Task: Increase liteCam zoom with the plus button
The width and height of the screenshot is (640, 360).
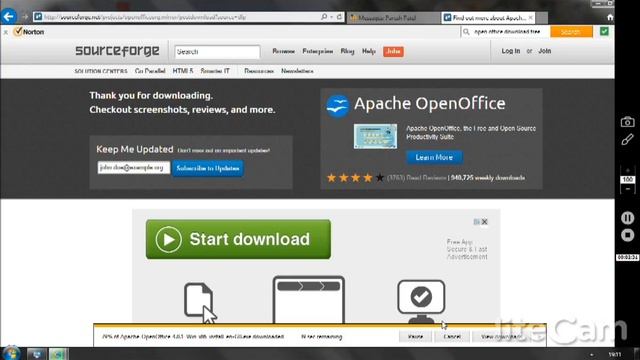Action: coord(627,170)
